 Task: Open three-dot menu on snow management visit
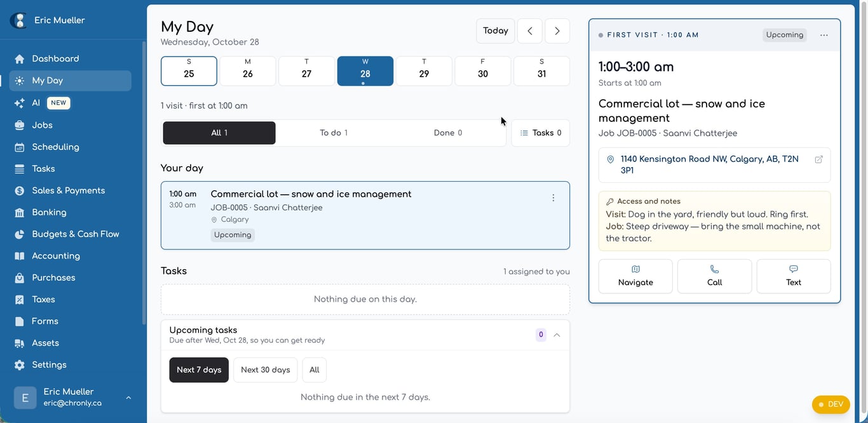tap(553, 198)
